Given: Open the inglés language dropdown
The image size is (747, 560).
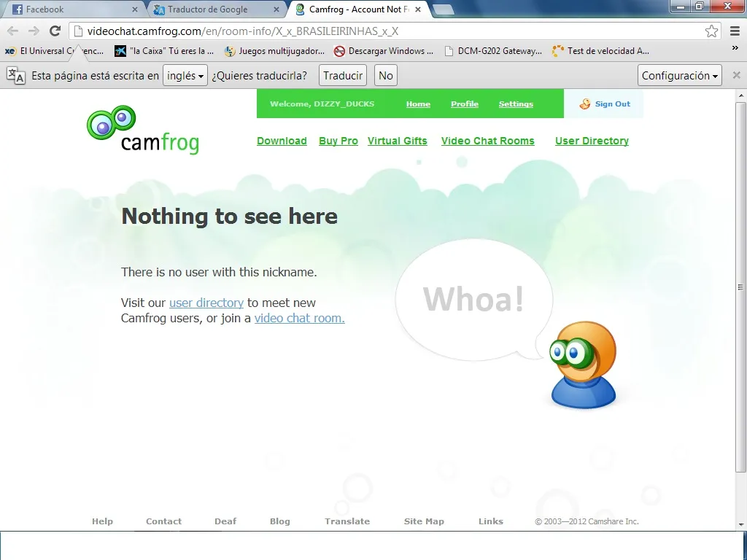Looking at the screenshot, I should coord(185,75).
